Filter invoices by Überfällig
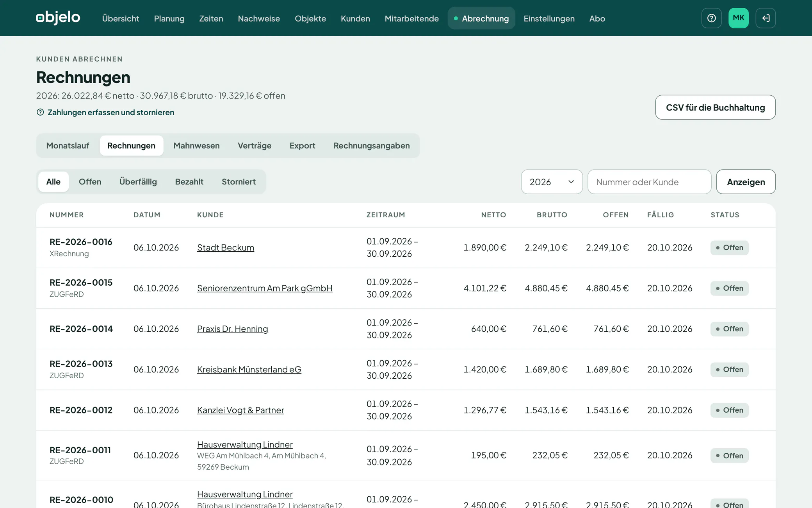 [138, 182]
